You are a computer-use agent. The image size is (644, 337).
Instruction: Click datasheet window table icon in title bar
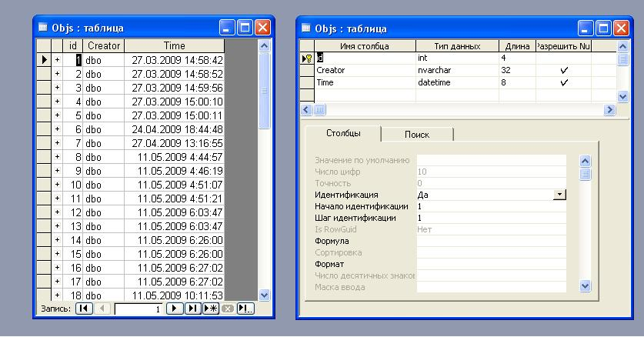coord(43,28)
